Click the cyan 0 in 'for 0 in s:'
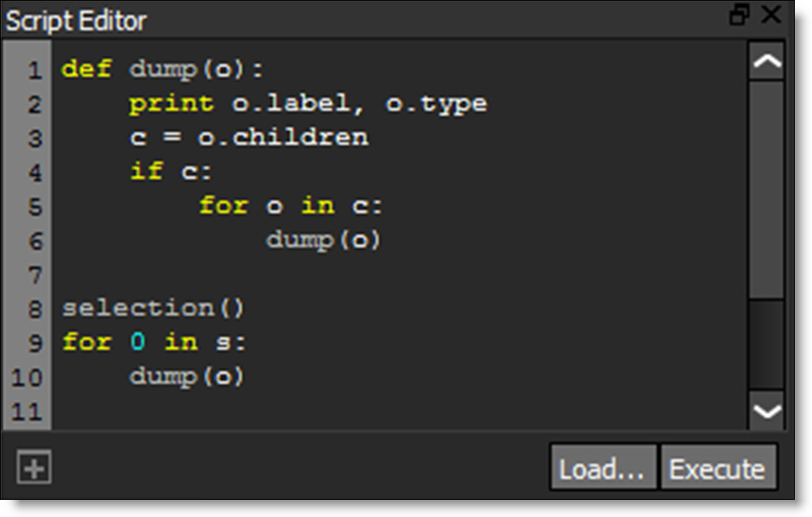The width and height of the screenshot is (812, 517). point(138,342)
